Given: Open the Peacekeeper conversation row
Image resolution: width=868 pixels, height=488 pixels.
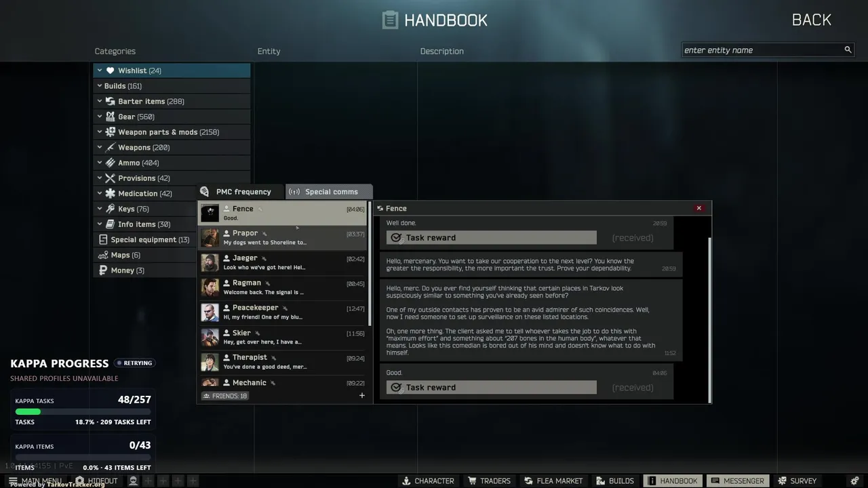Looking at the screenshot, I should (x=283, y=312).
